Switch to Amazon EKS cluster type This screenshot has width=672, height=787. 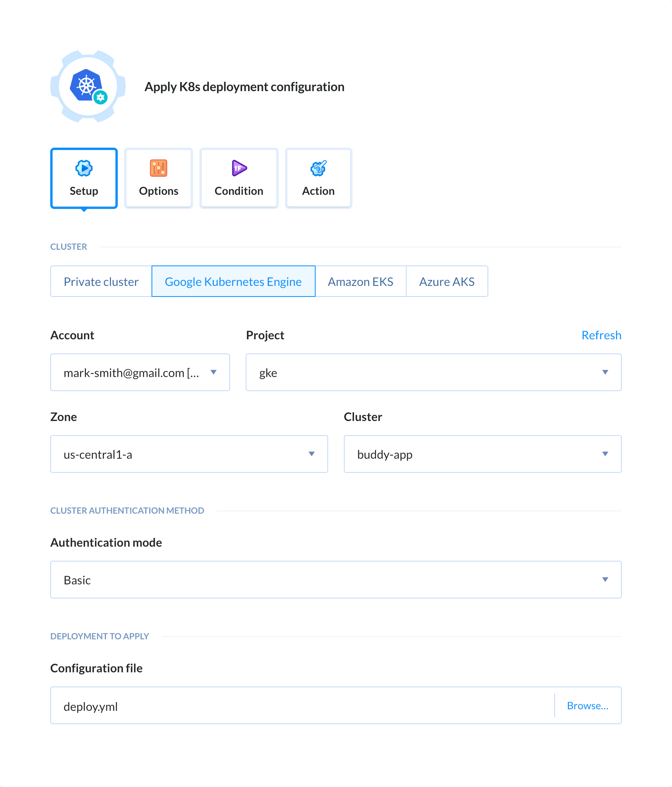click(360, 281)
